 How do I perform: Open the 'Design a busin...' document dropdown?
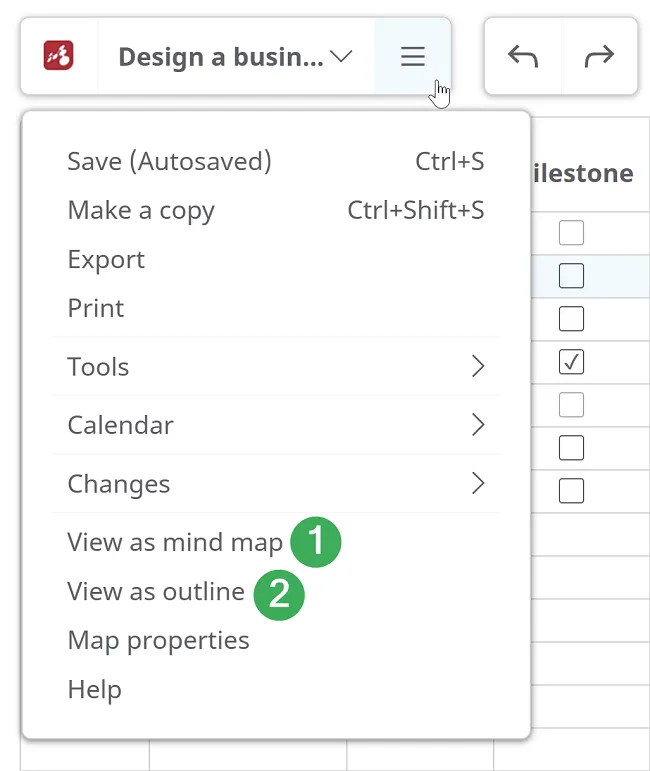pos(235,56)
